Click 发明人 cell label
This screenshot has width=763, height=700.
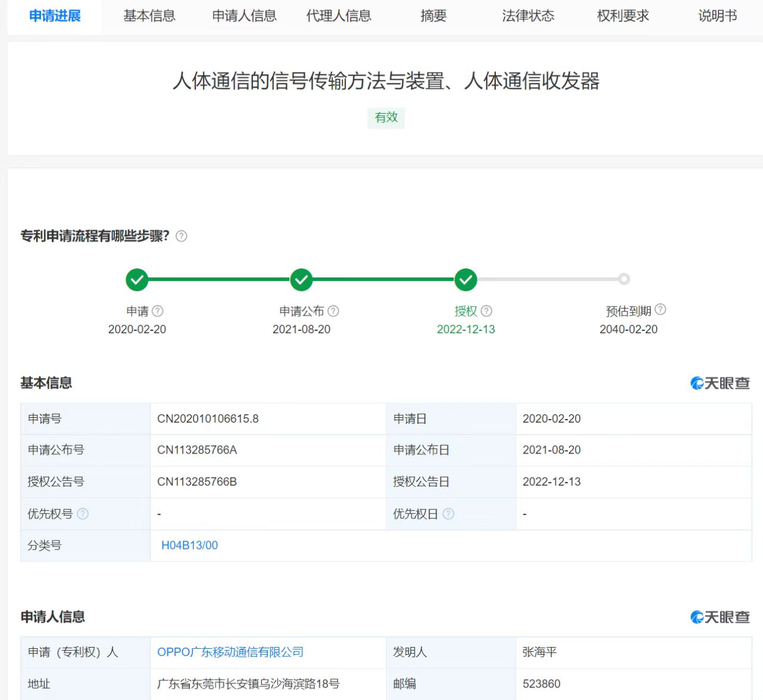coord(410,652)
